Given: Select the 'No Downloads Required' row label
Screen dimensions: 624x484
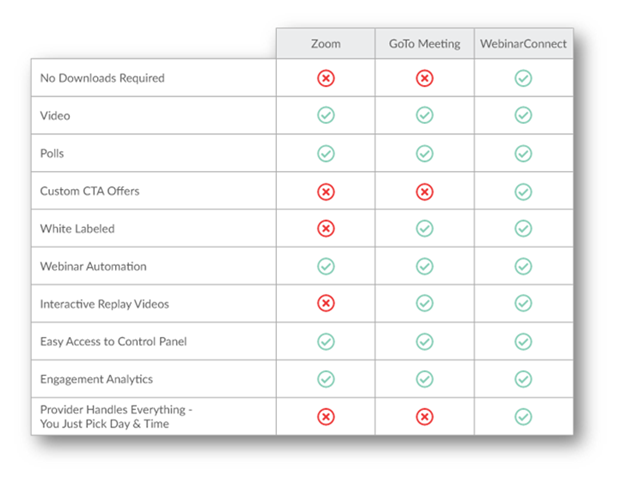Looking at the screenshot, I should (x=102, y=78).
